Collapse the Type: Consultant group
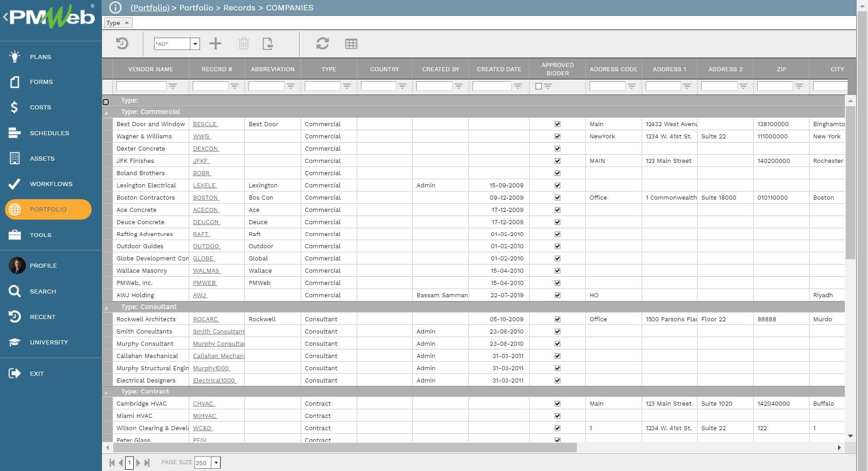The height and width of the screenshot is (471, 868). pyautogui.click(x=107, y=307)
